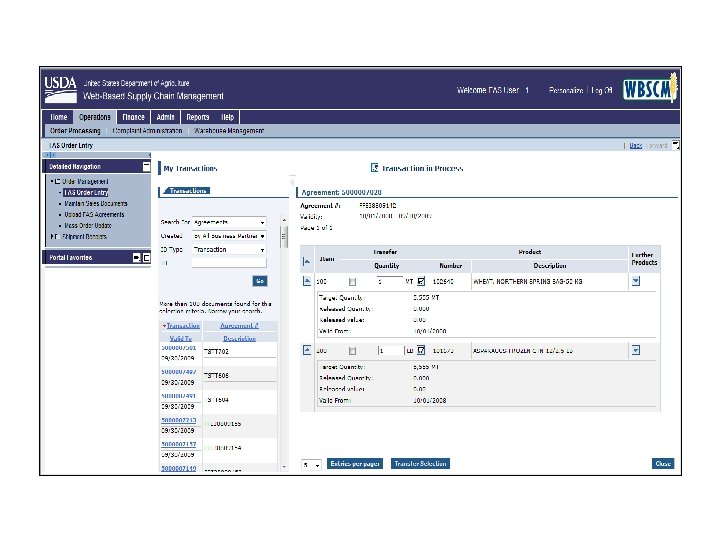Screen dimensions: 720x540
Task: Click the Close button
Action: coord(663,464)
